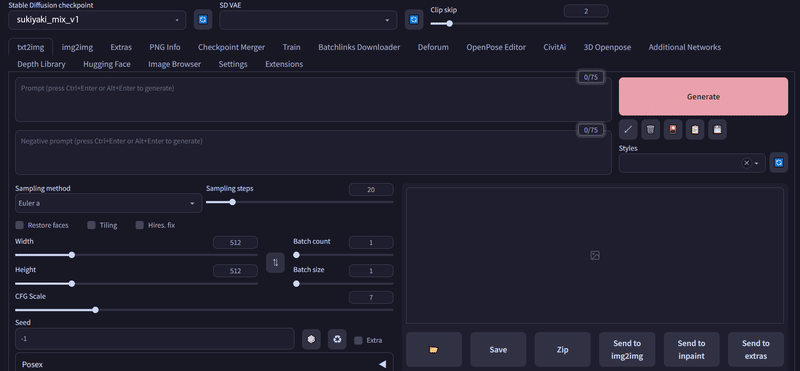The width and height of the screenshot is (800, 371).
Task: Open the Styles dropdown arrow
Action: (x=757, y=163)
